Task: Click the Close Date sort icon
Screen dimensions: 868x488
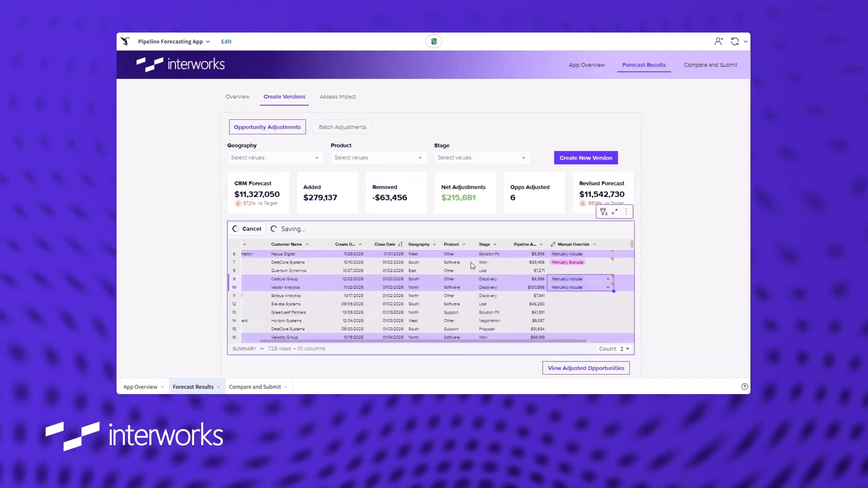Action: pyautogui.click(x=400, y=244)
